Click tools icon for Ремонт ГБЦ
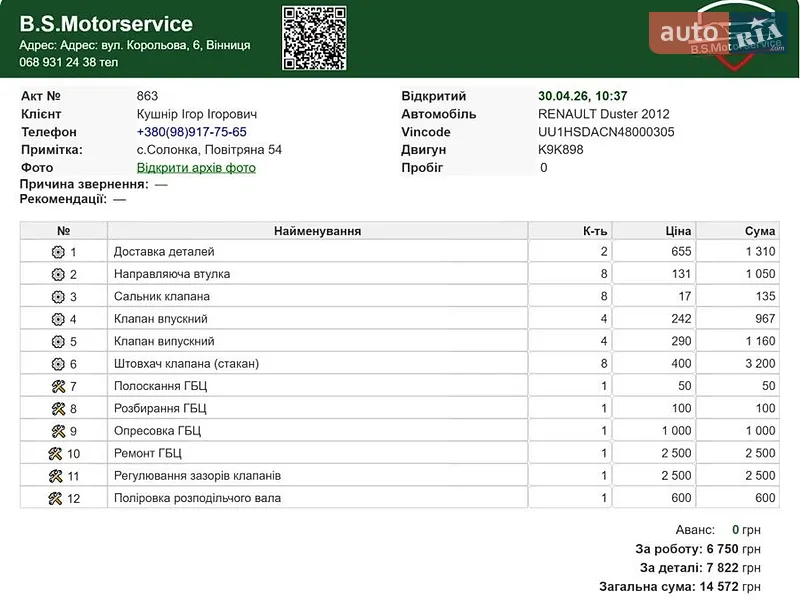This screenshot has height=600, width=800. tap(55, 454)
